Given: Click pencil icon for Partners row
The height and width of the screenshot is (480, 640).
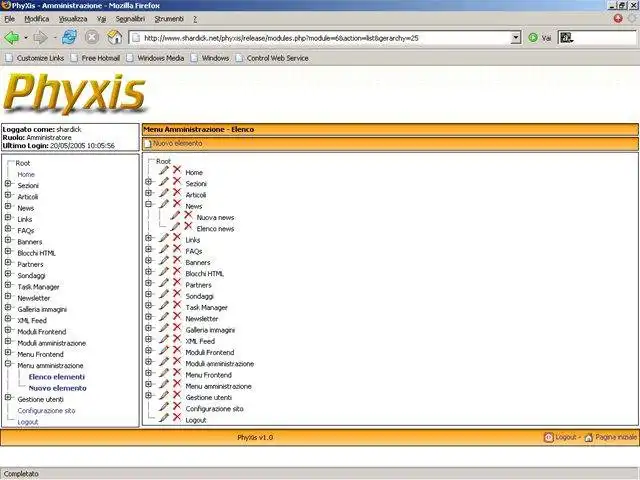Looking at the screenshot, I should (164, 282).
